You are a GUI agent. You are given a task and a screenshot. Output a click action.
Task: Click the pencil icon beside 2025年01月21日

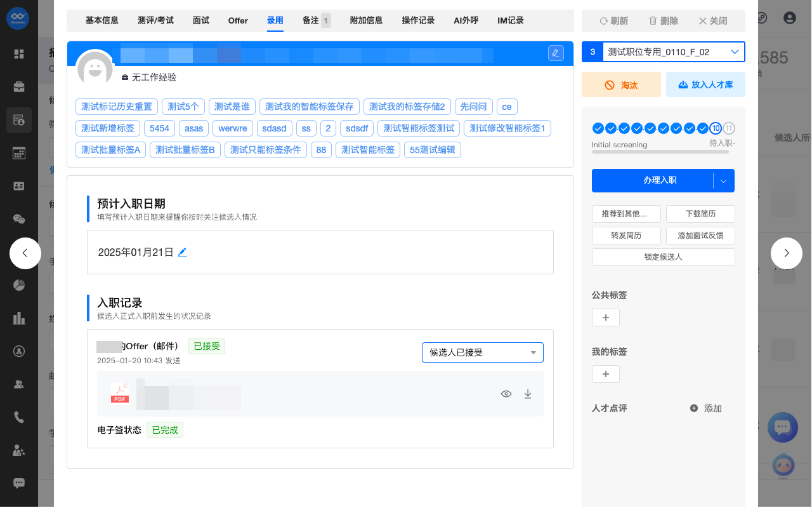coord(183,252)
